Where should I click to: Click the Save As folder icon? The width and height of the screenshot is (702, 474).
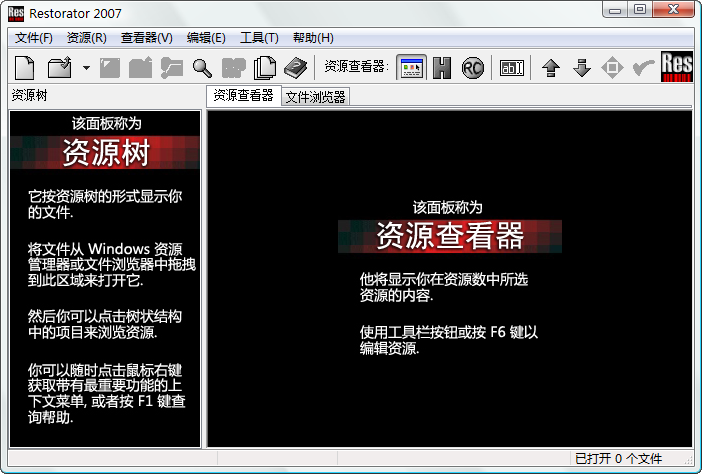click(141, 68)
